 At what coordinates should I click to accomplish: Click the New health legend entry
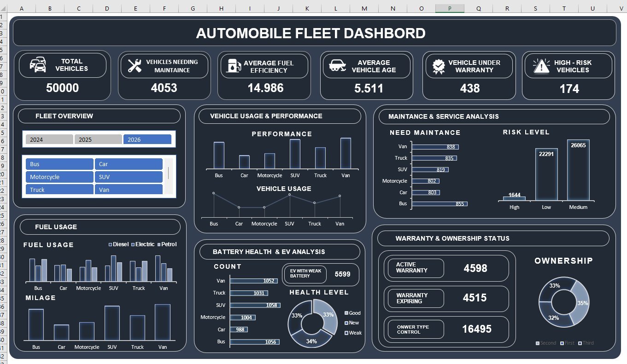pyautogui.click(x=352, y=323)
